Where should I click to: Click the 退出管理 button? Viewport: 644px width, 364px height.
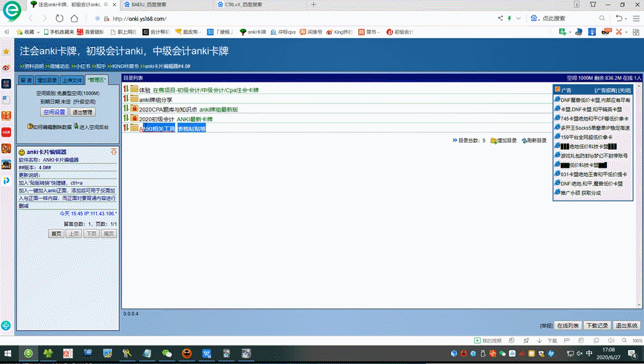click(x=82, y=112)
